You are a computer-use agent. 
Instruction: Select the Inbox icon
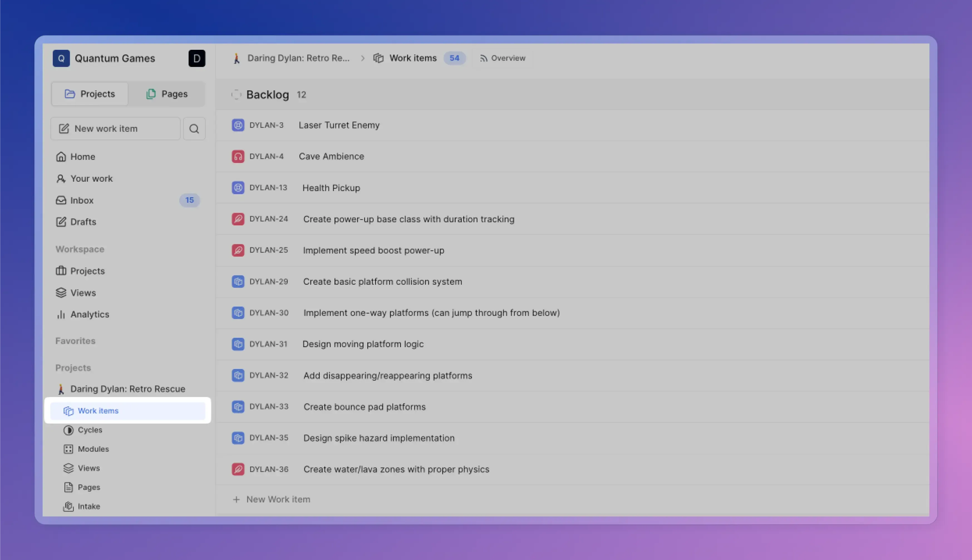click(x=61, y=200)
